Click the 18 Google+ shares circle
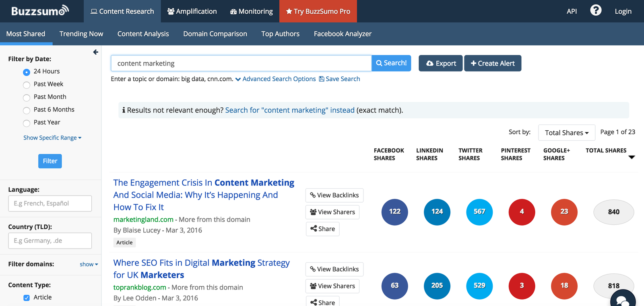The image size is (644, 306). click(564, 286)
